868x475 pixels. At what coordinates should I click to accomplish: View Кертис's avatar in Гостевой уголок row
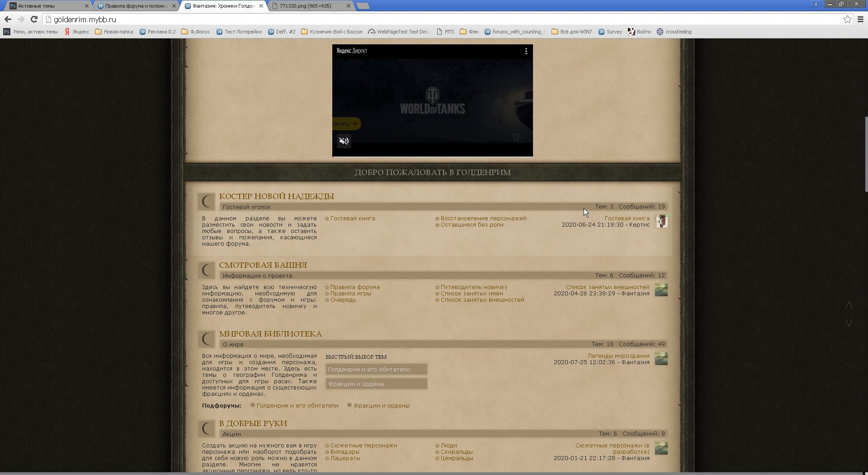pos(661,221)
